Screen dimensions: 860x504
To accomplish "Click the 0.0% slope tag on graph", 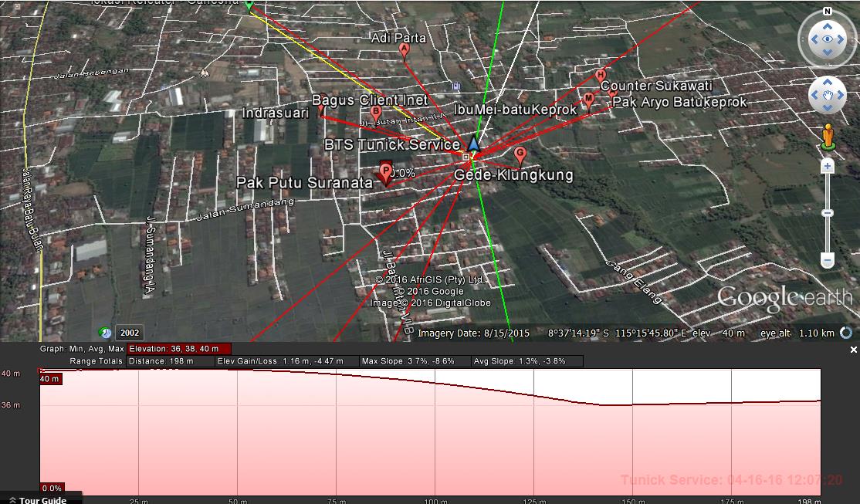I will (52, 488).
